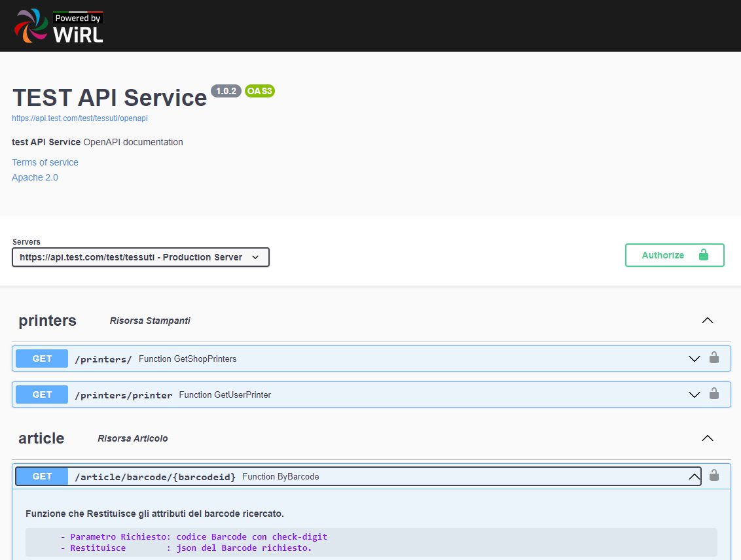741x560 pixels.
Task: Click GET badge for /printers/printer
Action: tap(42, 394)
